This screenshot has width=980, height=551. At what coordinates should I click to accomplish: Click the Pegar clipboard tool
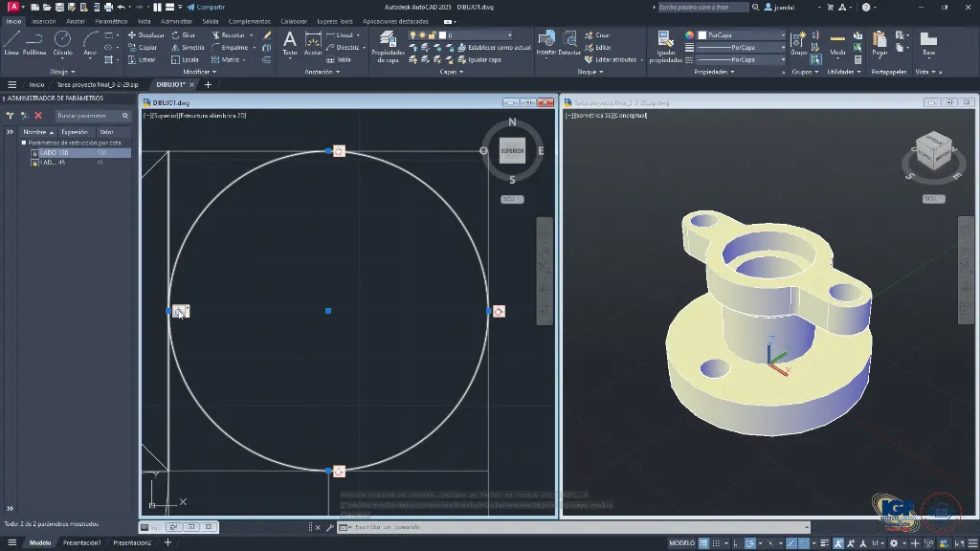(880, 43)
